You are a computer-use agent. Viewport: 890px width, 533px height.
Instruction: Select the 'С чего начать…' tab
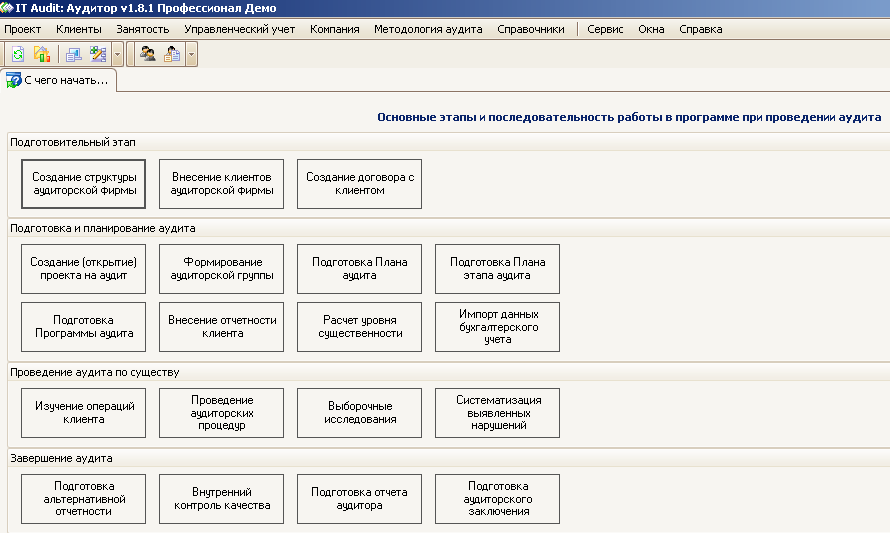pos(58,81)
